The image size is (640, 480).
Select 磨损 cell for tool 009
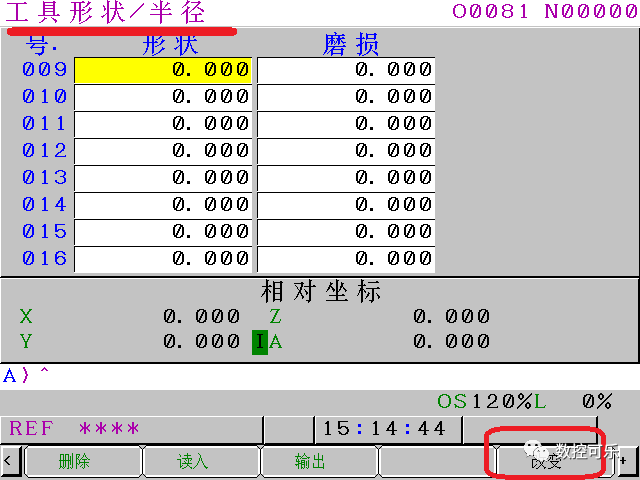[346, 70]
